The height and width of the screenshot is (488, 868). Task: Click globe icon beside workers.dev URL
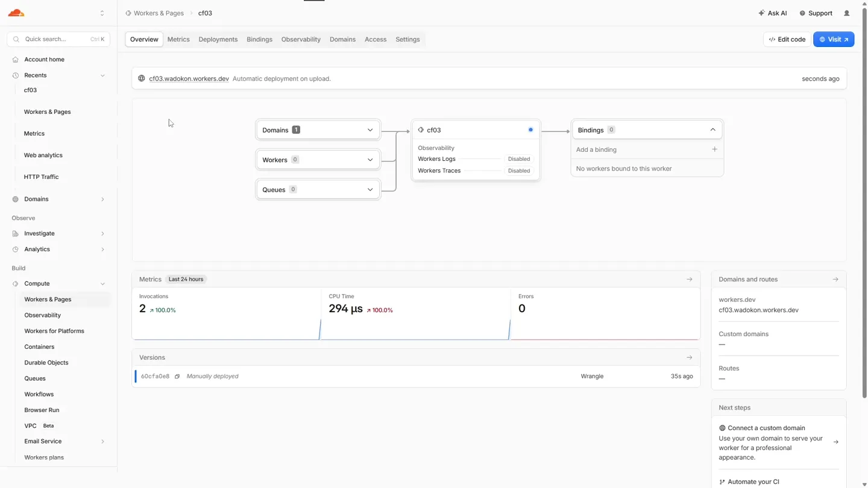pyautogui.click(x=142, y=79)
